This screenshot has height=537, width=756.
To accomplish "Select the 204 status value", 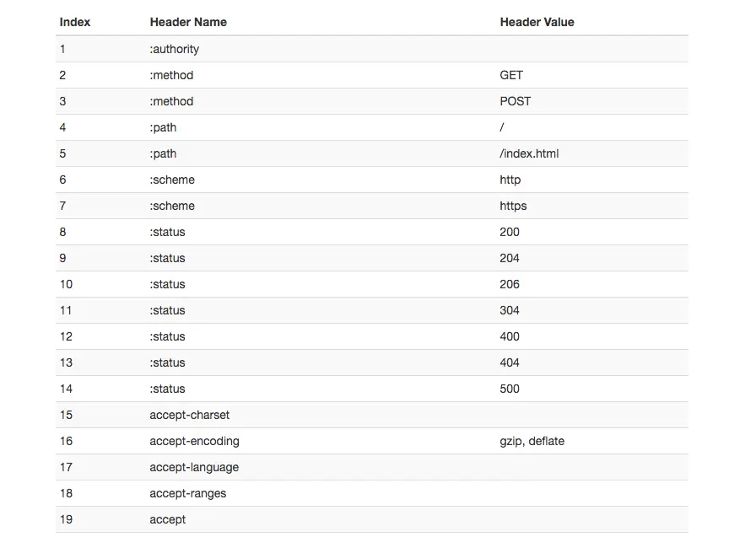I will tap(510, 258).
